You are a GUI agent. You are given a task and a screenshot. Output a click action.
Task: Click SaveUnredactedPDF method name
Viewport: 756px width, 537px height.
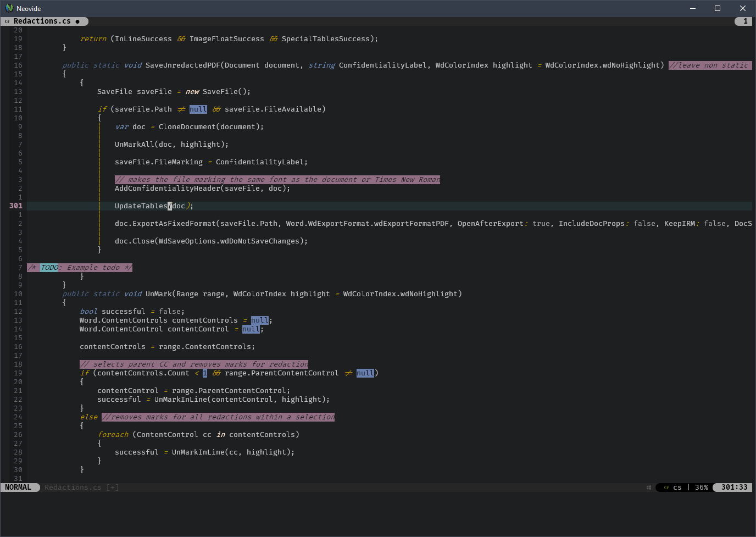tap(183, 65)
